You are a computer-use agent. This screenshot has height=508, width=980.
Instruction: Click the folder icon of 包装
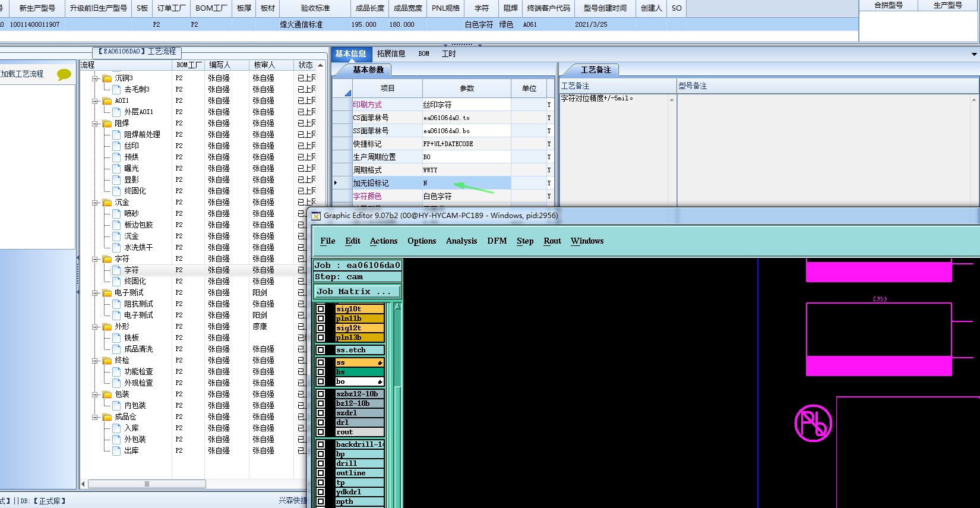(x=107, y=395)
